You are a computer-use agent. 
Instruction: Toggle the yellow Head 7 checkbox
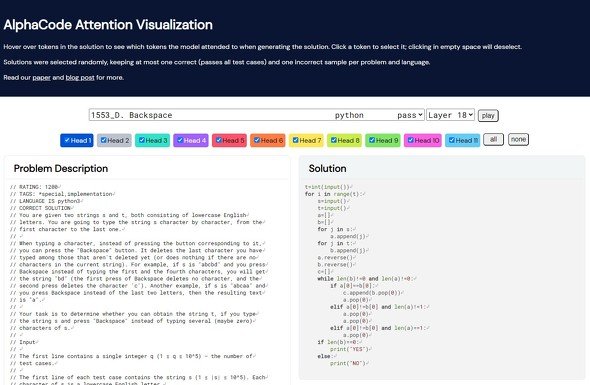pos(296,140)
